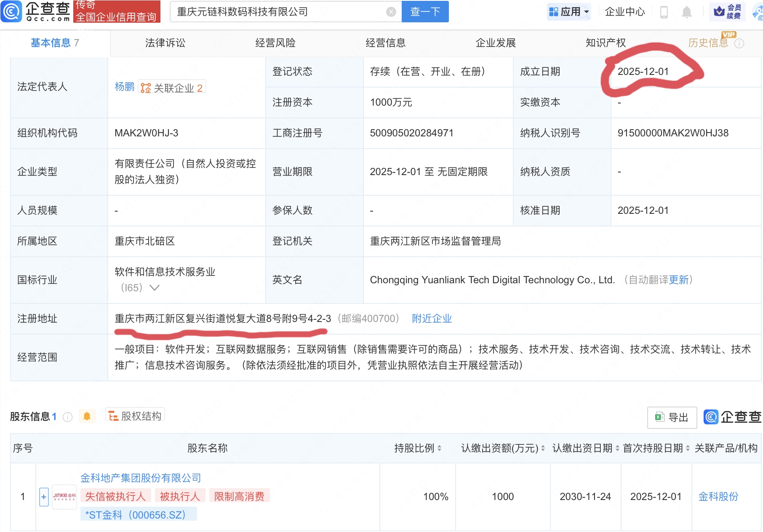Open the 金科股份 related product link
Screen dimensions: 763x532
pos(718,497)
